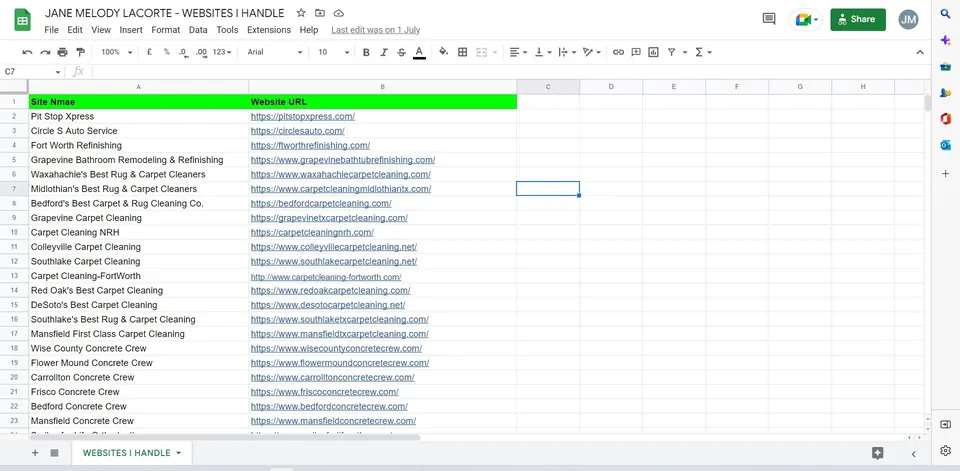Viewport: 960px width, 471px height.
Task: Open the Extensions menu
Action: pyautogui.click(x=269, y=29)
